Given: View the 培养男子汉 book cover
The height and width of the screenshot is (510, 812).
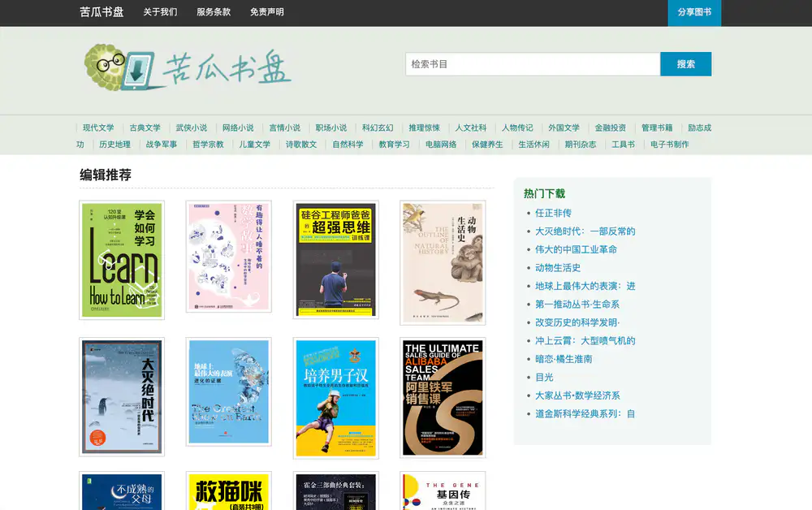Looking at the screenshot, I should (335, 398).
